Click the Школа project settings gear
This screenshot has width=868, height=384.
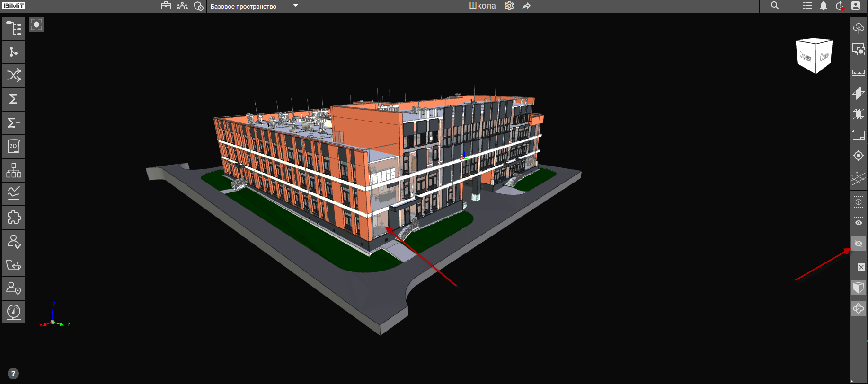tap(509, 6)
